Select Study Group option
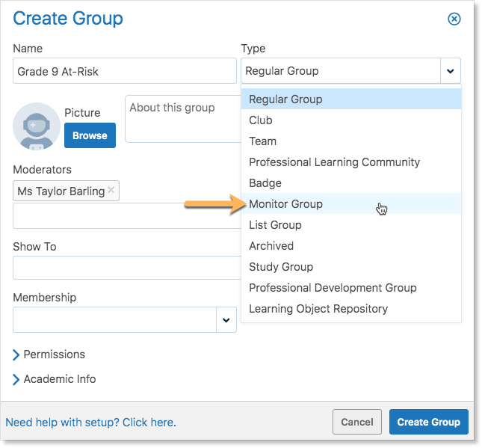The width and height of the screenshot is (482, 448). [x=351, y=266]
